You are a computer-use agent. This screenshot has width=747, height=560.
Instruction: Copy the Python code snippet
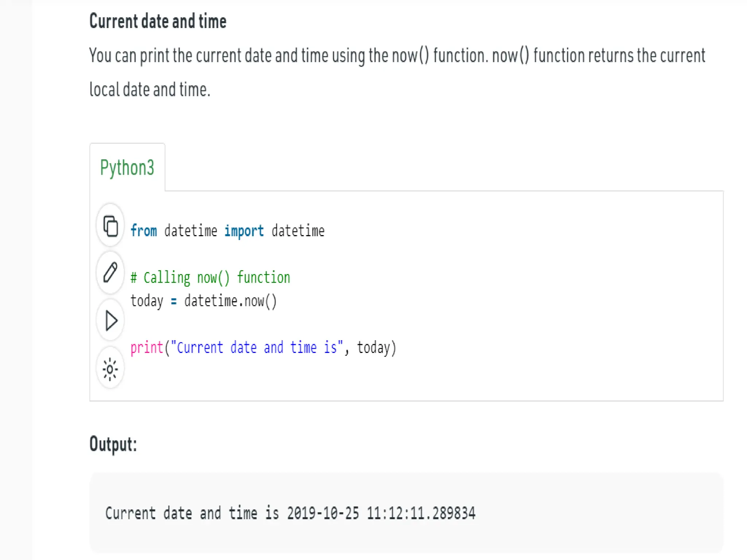coord(111,226)
